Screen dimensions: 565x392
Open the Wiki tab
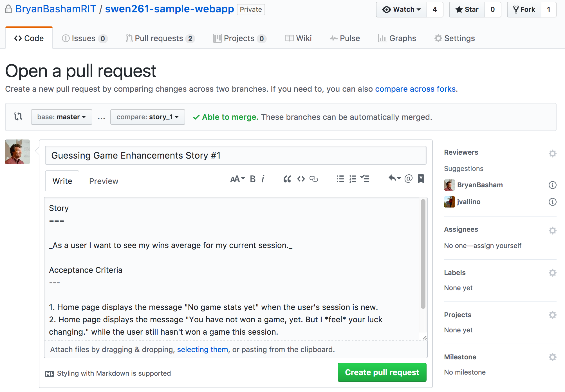click(x=298, y=38)
